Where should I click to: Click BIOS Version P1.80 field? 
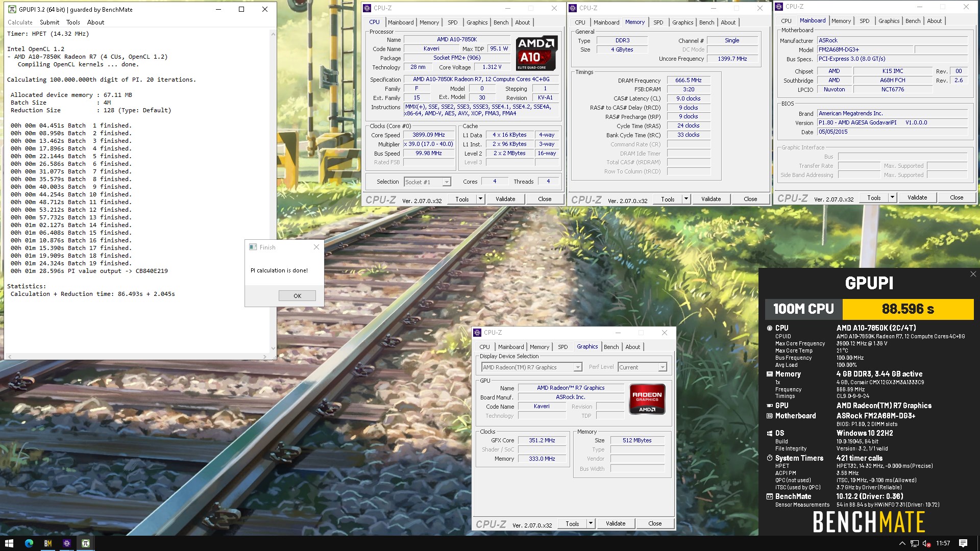pyautogui.click(x=893, y=122)
